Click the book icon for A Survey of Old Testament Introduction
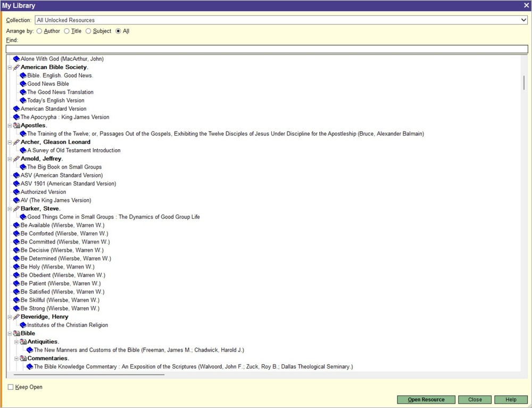 click(22, 150)
